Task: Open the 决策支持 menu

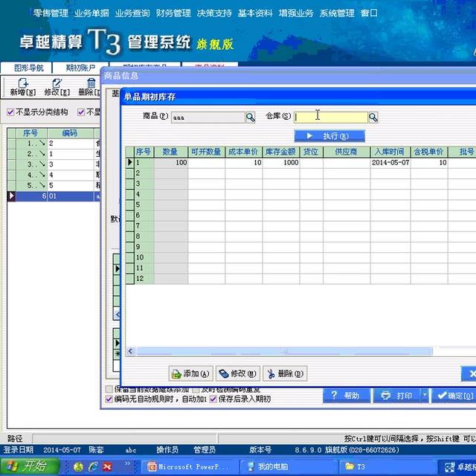Action: click(214, 13)
